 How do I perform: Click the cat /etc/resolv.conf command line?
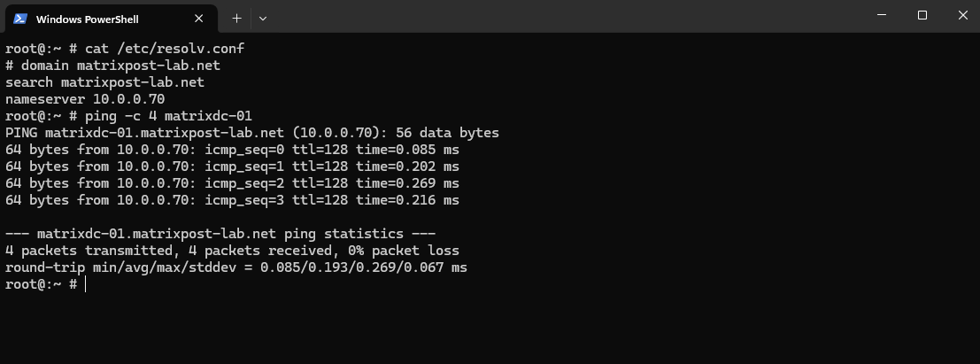pyautogui.click(x=125, y=48)
